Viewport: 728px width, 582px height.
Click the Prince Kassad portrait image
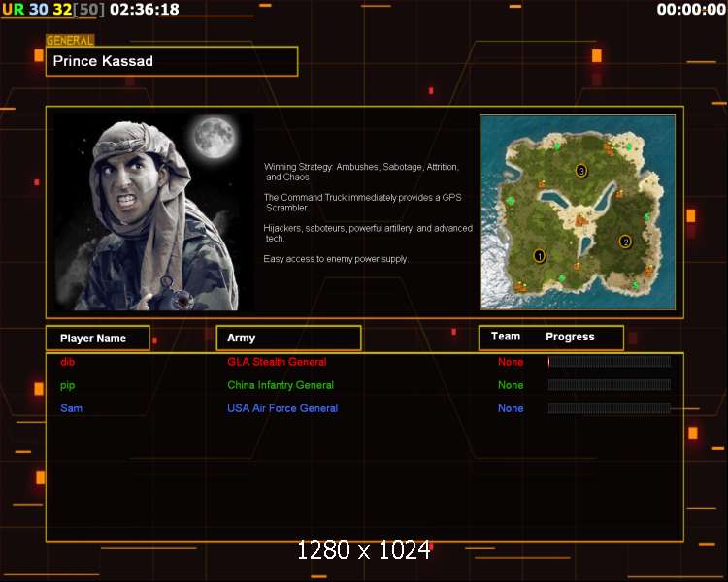click(153, 212)
